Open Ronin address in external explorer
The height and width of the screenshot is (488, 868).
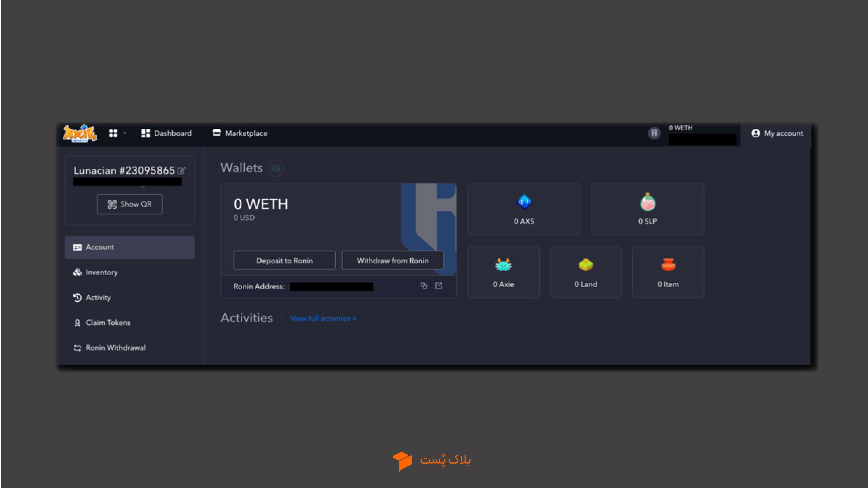pyautogui.click(x=439, y=286)
